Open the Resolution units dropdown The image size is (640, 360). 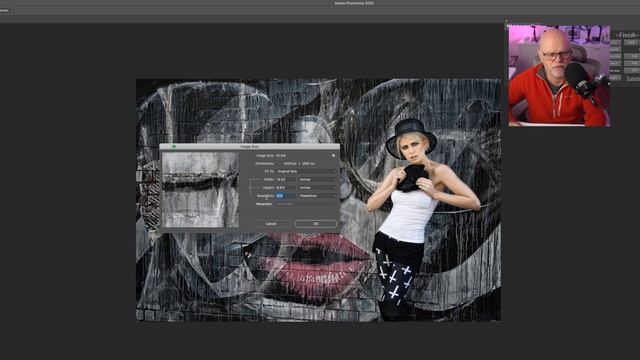(x=318, y=196)
